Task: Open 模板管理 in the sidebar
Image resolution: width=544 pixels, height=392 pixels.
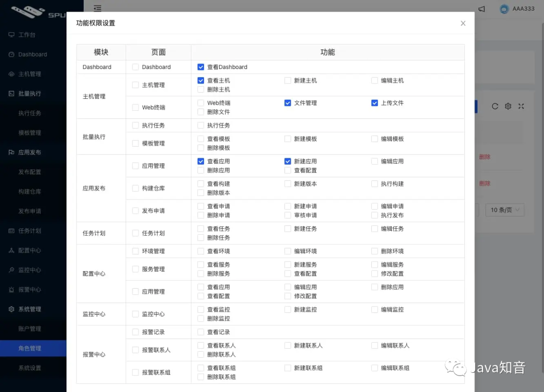Action: pyautogui.click(x=30, y=133)
